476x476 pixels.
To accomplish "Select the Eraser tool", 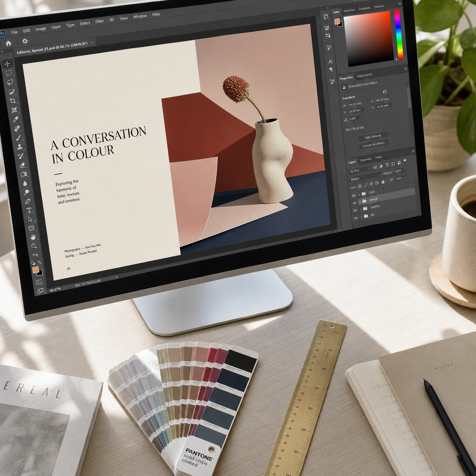I will (x=22, y=165).
